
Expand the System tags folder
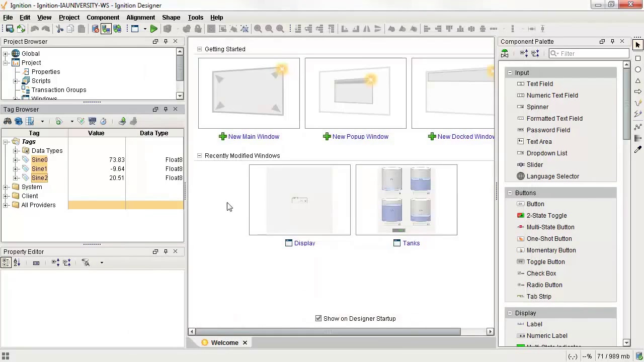click(x=6, y=187)
